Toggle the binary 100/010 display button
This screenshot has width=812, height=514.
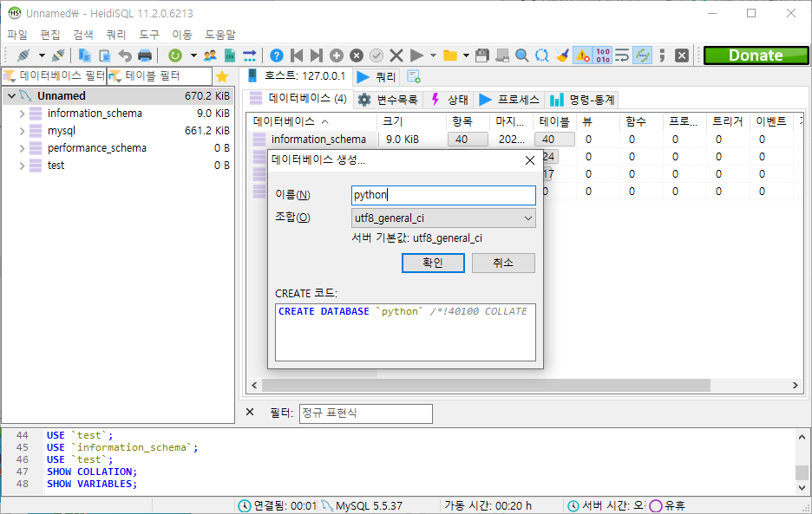tap(603, 55)
